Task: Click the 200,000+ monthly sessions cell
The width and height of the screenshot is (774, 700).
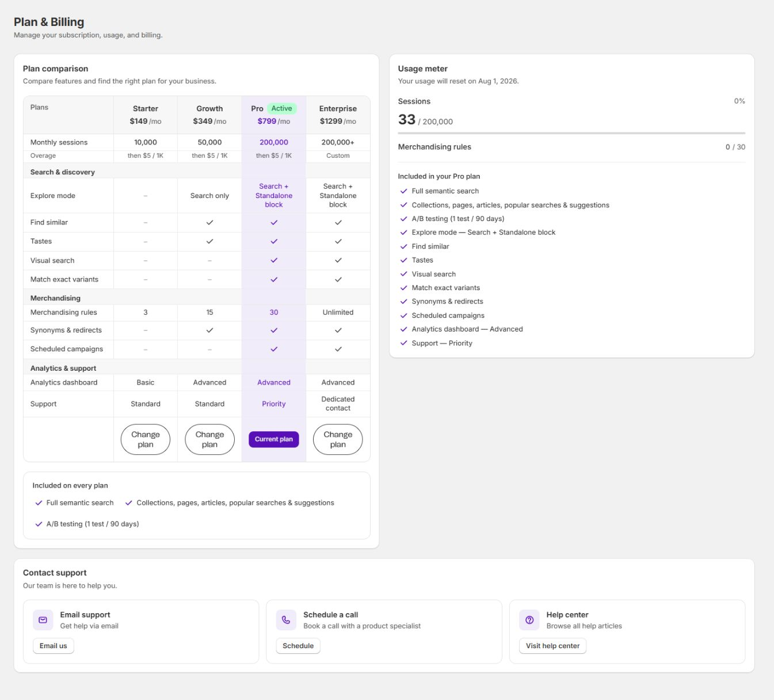Action: (338, 142)
